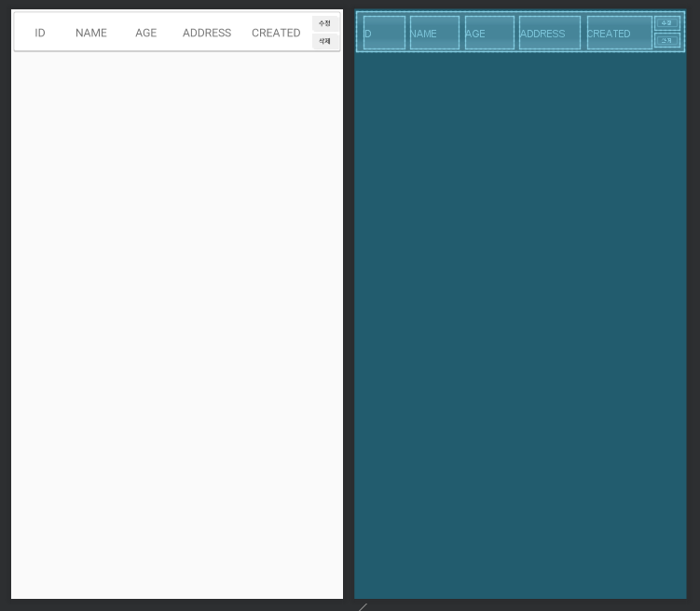Select the ID text in design view
This screenshot has width=700, height=611.
[x=40, y=33]
